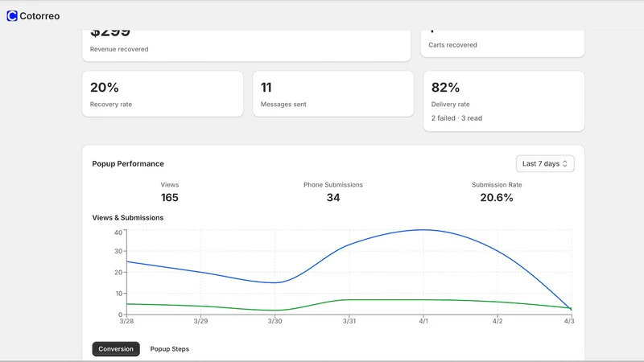
Task: Click the Cotorreo logo icon
Action: coord(12,16)
